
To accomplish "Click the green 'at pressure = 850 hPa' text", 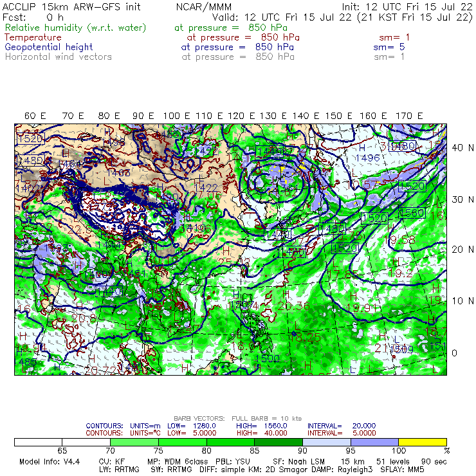I will click(x=231, y=28).
